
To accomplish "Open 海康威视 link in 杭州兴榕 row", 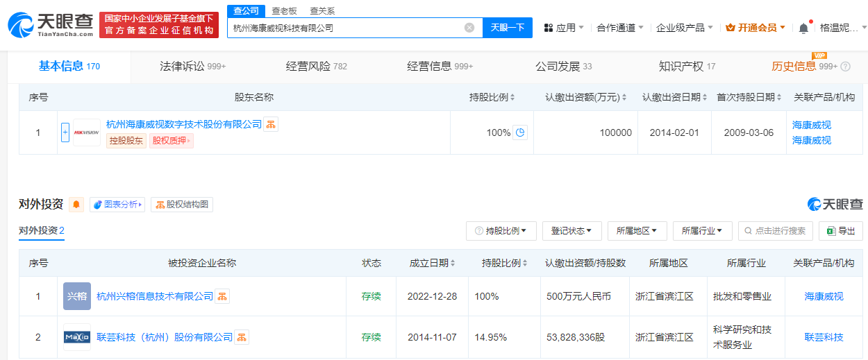I will 824,296.
